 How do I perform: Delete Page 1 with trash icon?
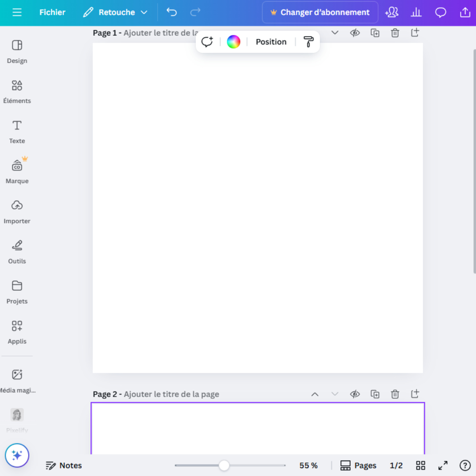tap(395, 33)
